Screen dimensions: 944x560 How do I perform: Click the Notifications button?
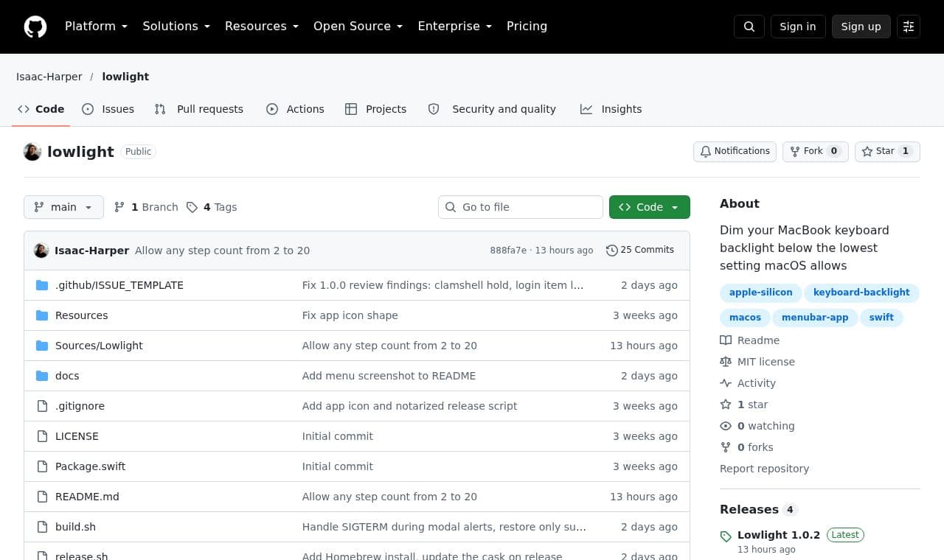pyautogui.click(x=735, y=151)
